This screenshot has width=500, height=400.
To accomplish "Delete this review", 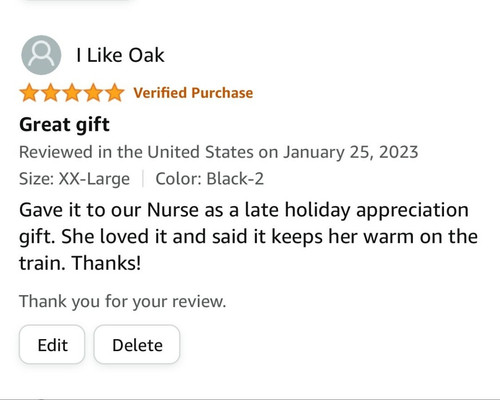I will tap(137, 345).
